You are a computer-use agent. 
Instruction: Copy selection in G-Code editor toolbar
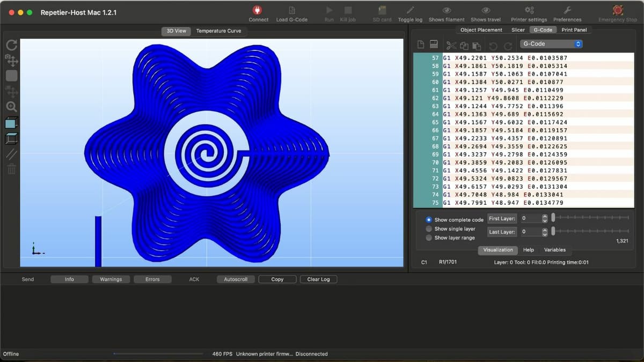tap(464, 46)
